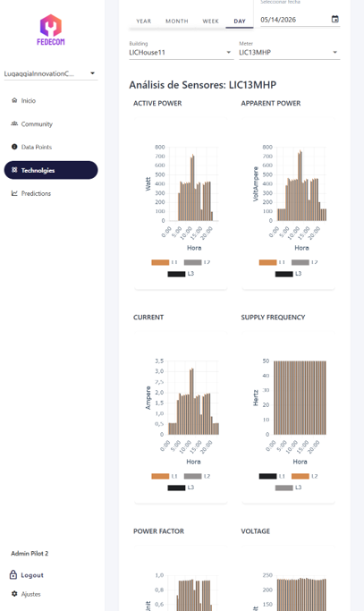Click the Community people icon
Viewport: 364px width, 611px height.
click(x=14, y=123)
